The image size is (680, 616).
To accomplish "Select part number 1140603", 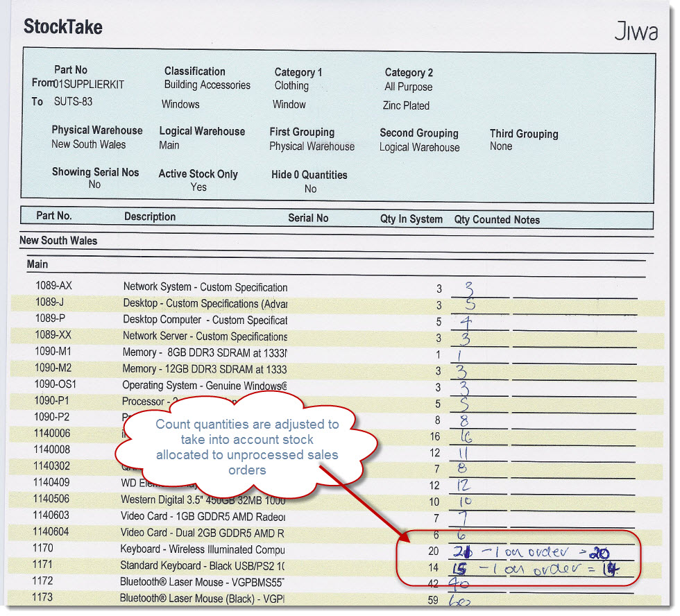I will (x=51, y=515).
